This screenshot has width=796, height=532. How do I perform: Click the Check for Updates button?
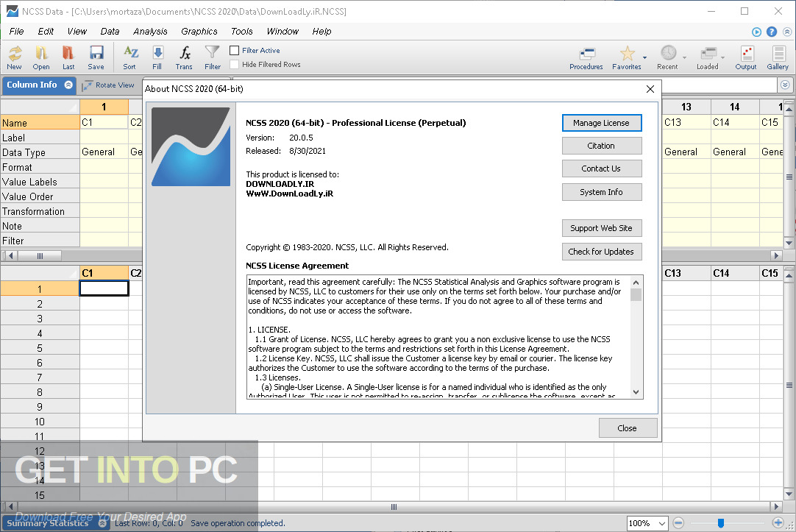point(602,251)
